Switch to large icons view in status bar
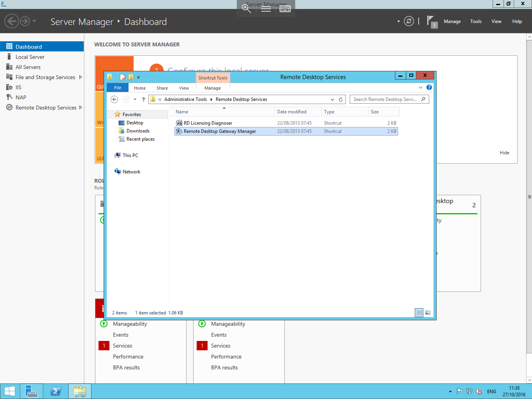This screenshot has height=399, width=532. point(427,313)
